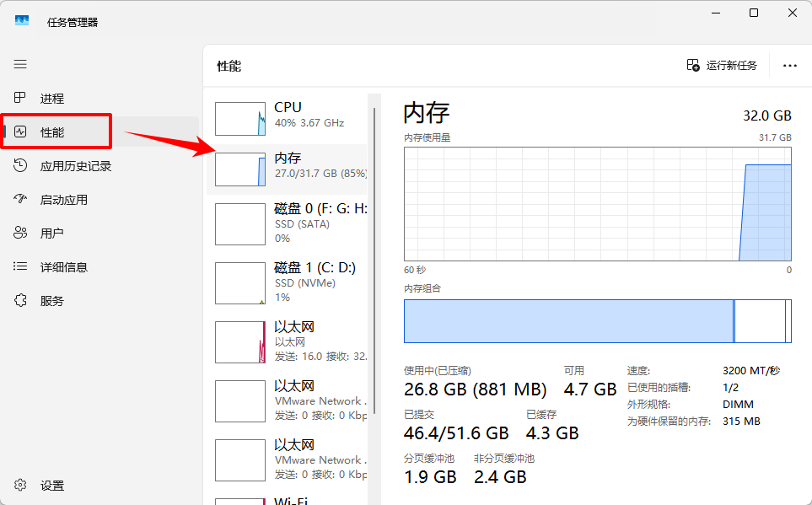The width and height of the screenshot is (812, 505).
Task: Click the SSD (NVMe) label
Action: (x=305, y=282)
